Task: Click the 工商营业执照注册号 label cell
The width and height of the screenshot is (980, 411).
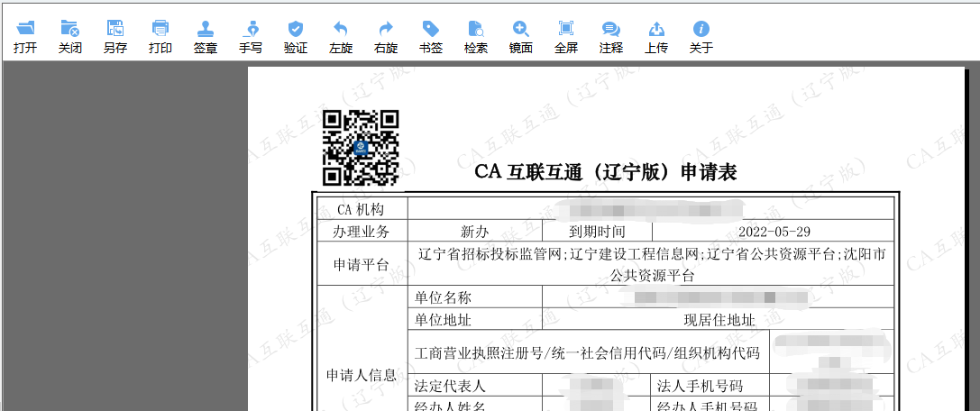Action: (x=588, y=352)
